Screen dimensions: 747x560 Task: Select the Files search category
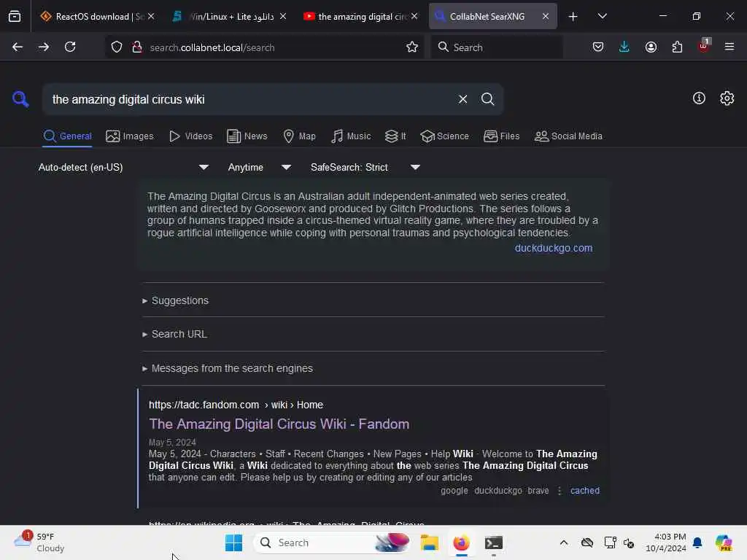501,136
